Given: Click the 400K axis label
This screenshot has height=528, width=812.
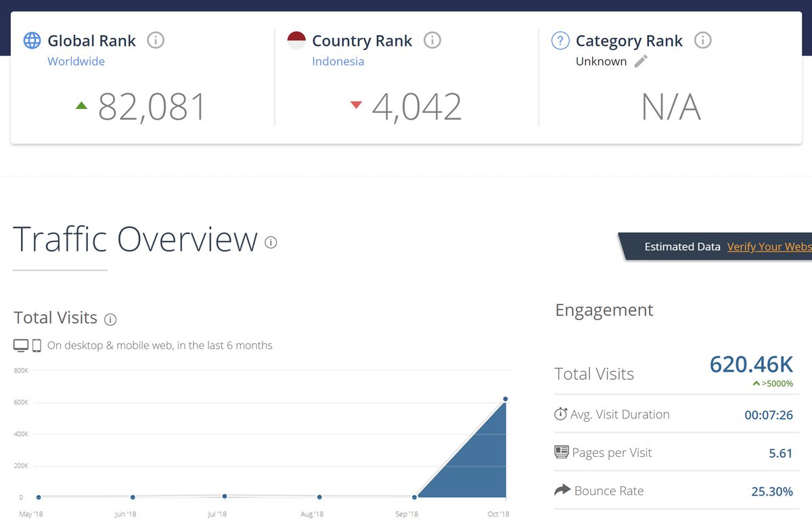Looking at the screenshot, I should (x=21, y=434).
